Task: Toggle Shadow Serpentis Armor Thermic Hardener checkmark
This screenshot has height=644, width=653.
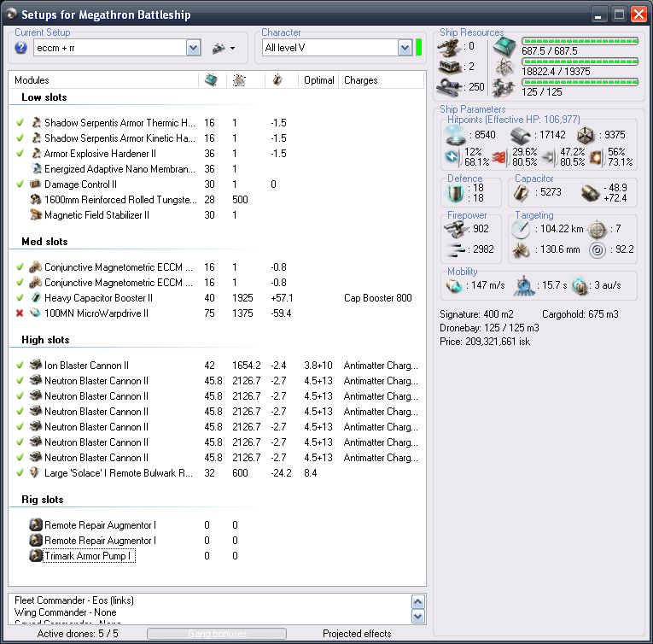Action: click(20, 122)
